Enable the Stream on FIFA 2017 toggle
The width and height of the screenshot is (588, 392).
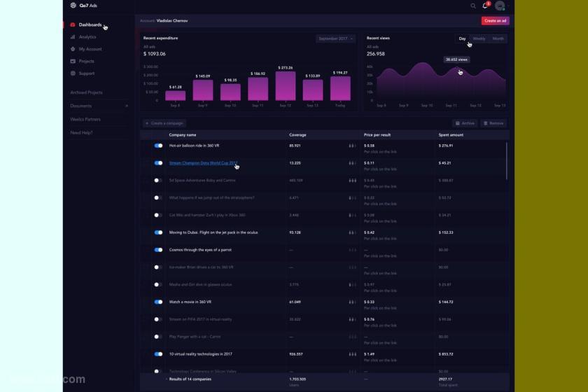click(x=158, y=320)
